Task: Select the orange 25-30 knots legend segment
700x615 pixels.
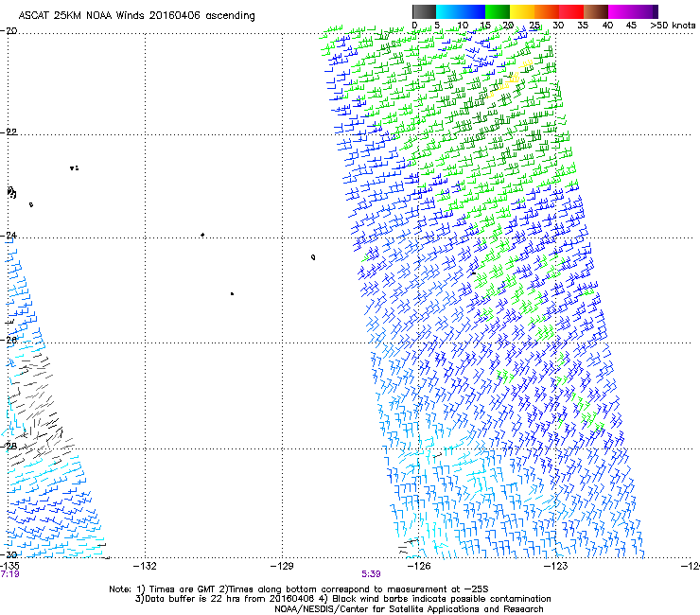Action: tap(547, 11)
